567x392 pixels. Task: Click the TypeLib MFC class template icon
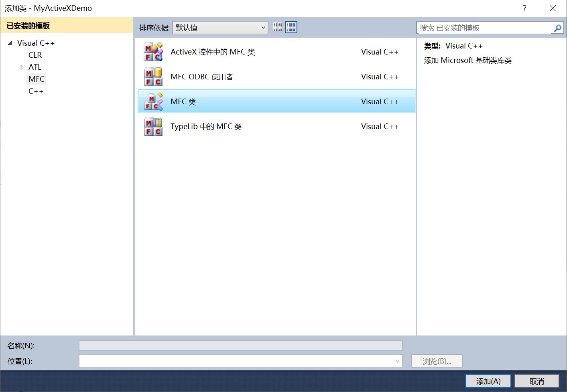pyautogui.click(x=153, y=127)
